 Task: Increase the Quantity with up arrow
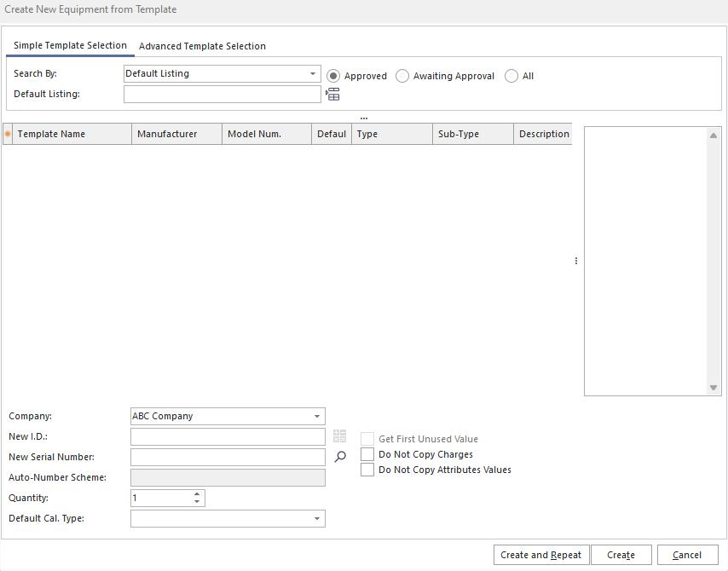(x=197, y=494)
